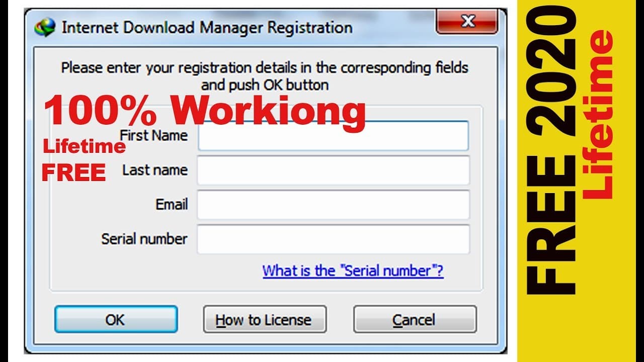This screenshot has width=644, height=362.
Task: Focus the First Name input field
Action: 334,136
